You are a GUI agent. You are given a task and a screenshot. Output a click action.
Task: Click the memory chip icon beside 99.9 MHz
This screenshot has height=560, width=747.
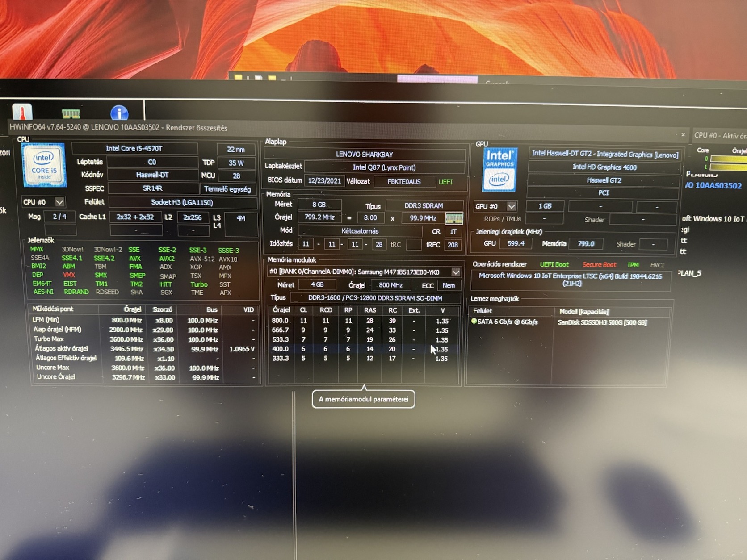pos(454,218)
